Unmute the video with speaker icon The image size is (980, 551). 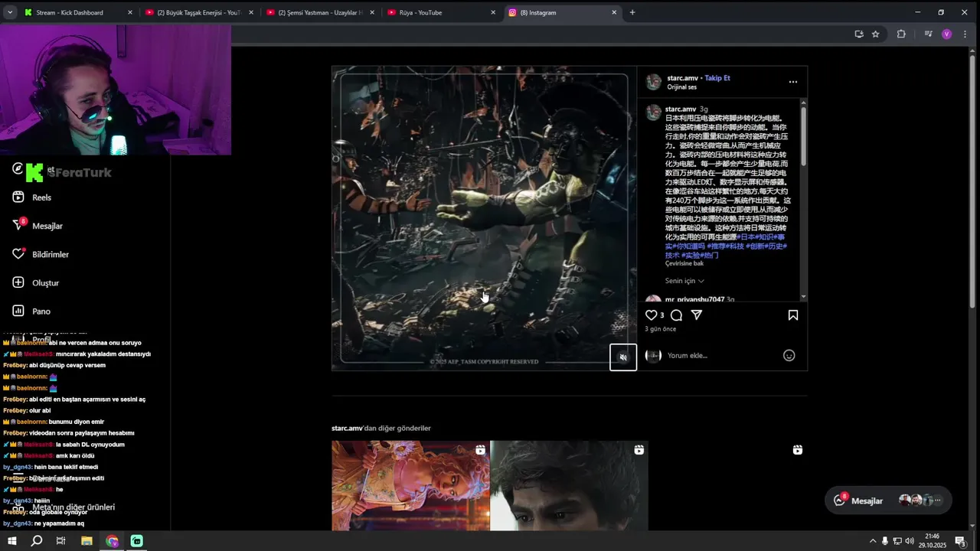click(623, 357)
